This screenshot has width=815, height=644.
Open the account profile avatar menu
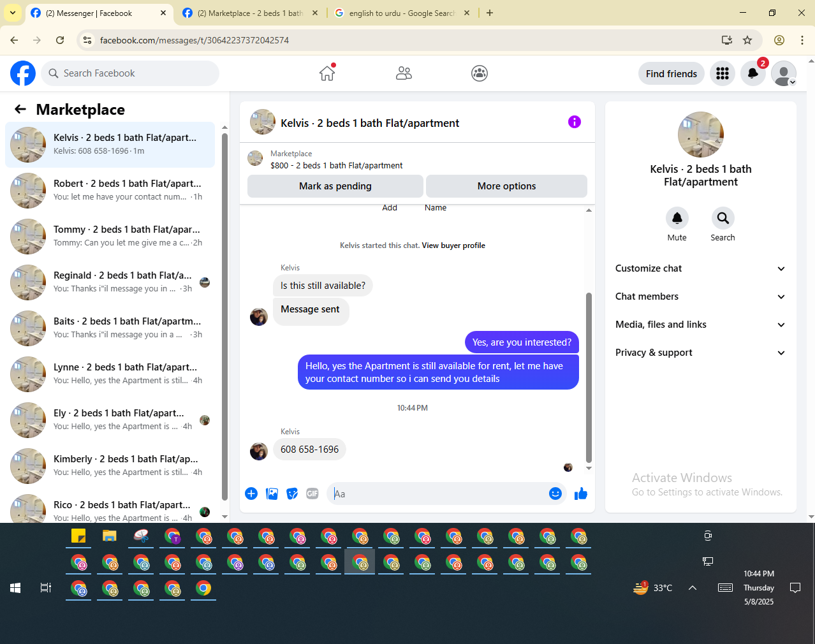pos(784,73)
